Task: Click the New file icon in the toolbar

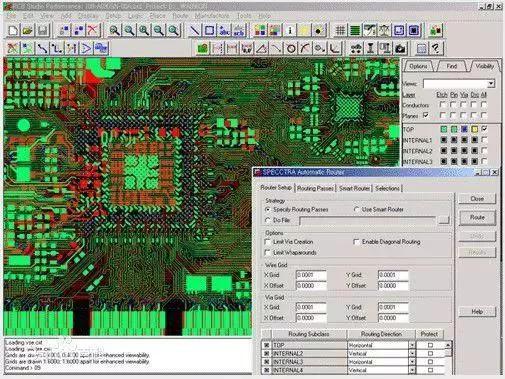Action: click(13, 31)
